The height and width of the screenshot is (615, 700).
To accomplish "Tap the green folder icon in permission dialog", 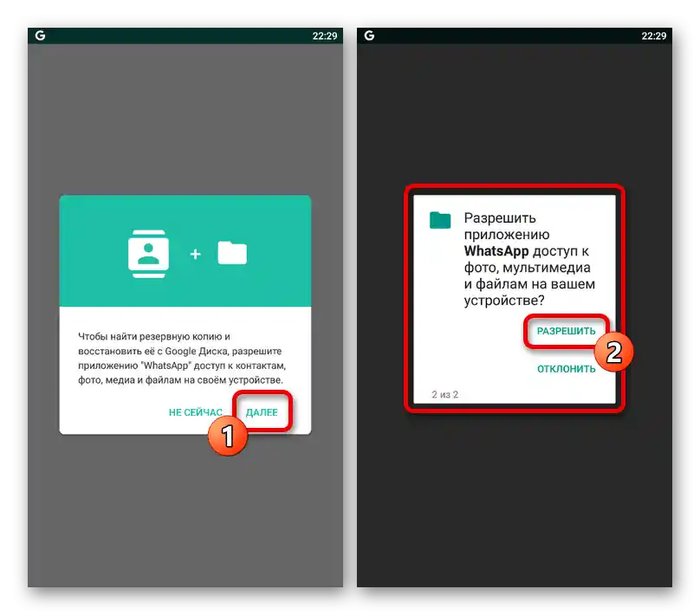I will click(x=440, y=220).
